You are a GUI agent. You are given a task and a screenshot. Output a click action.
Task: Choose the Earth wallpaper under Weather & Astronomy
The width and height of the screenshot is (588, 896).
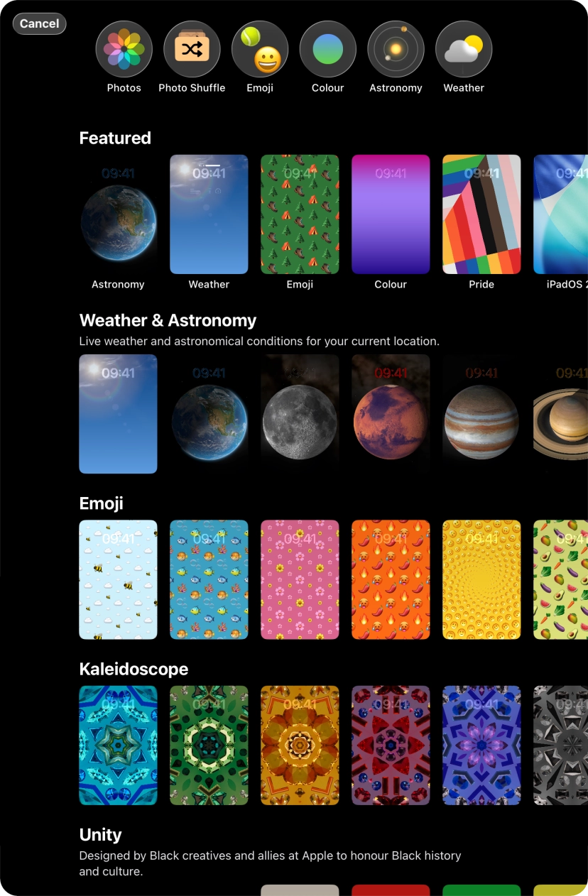209,414
